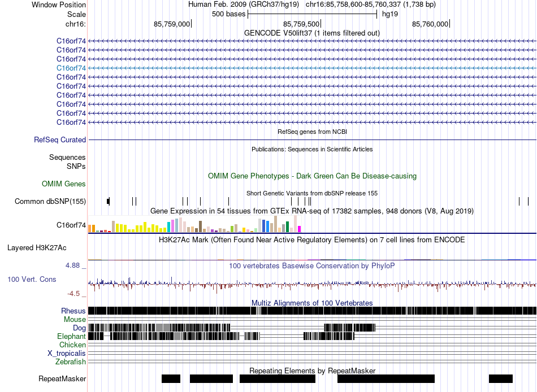
Task: Click the X_tropicalis alignment label
Action: 67,354
